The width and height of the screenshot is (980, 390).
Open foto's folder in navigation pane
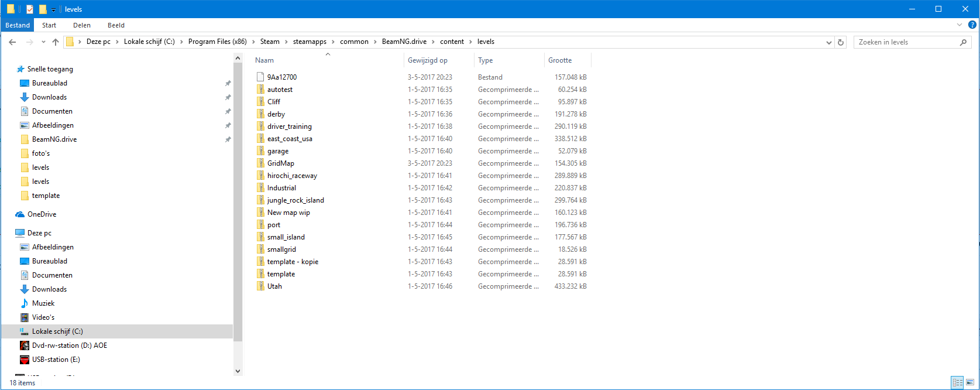coord(41,153)
